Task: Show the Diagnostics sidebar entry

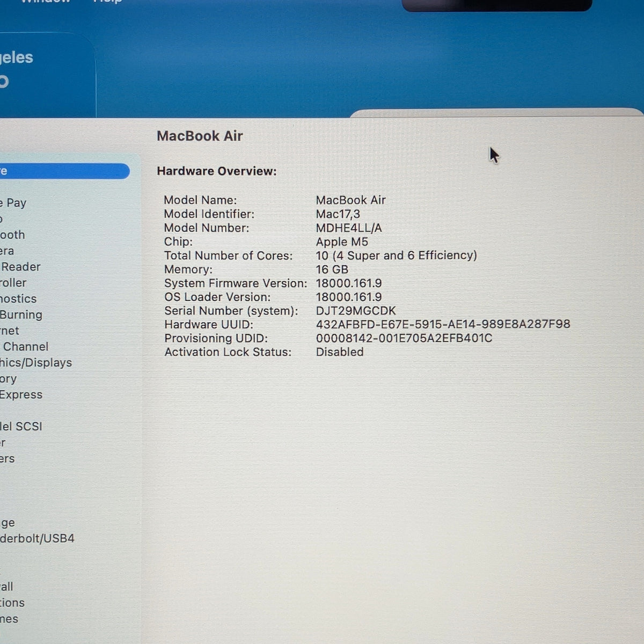Action: pyautogui.click(x=18, y=299)
